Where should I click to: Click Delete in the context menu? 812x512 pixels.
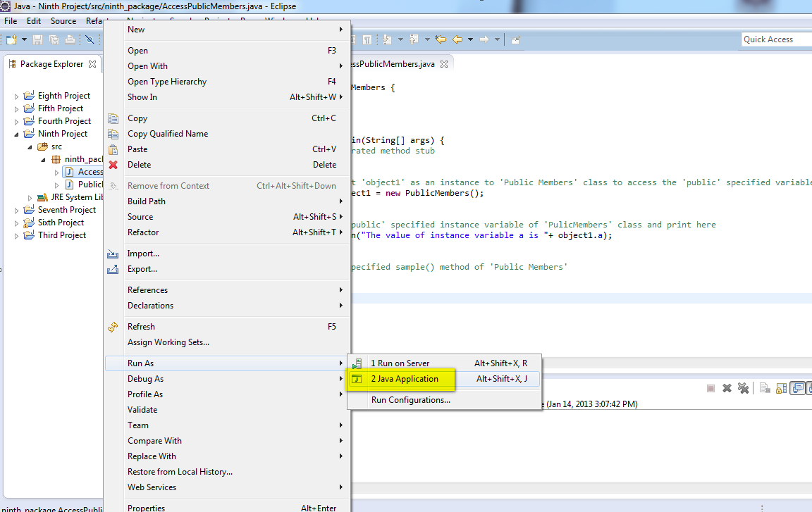click(228, 165)
